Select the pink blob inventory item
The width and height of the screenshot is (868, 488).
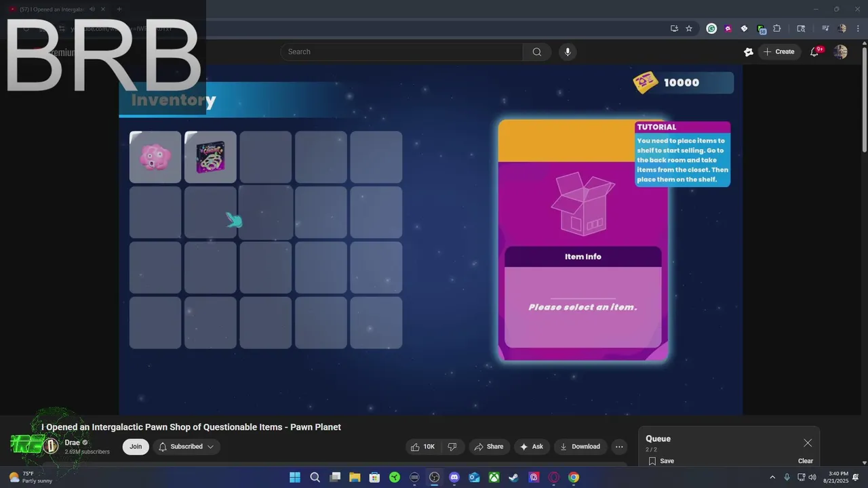coord(155,157)
